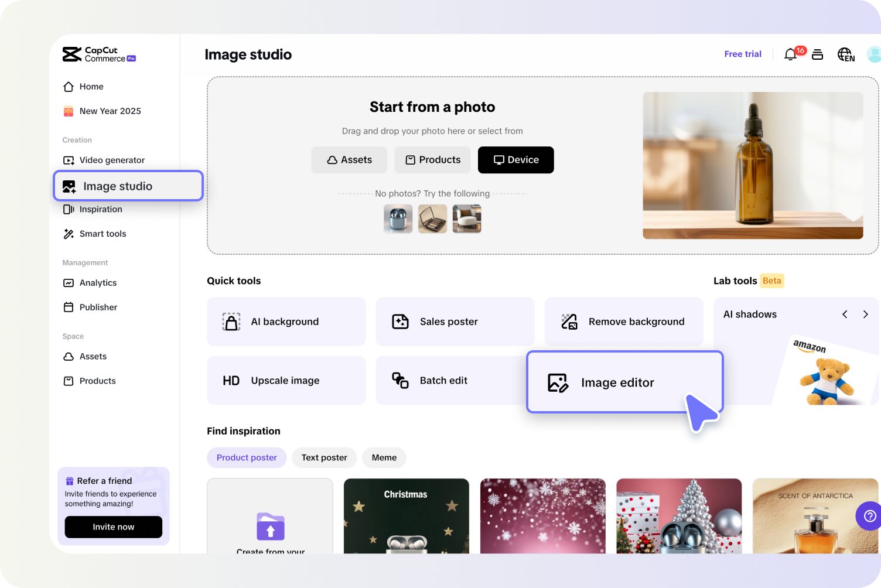The image size is (881, 588).
Task: Open the Batch edit tool
Action: click(443, 380)
